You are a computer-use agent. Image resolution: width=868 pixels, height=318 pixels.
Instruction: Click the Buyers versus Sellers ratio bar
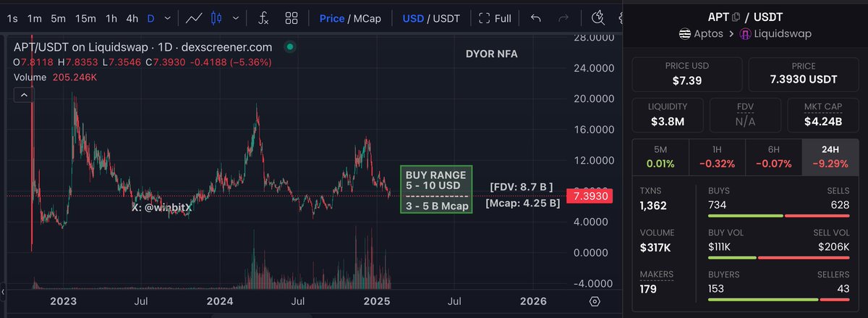[x=779, y=299]
